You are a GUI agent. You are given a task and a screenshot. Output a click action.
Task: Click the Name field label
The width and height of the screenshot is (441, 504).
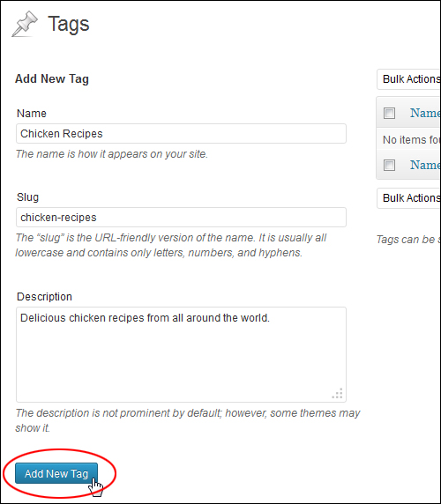(x=32, y=114)
